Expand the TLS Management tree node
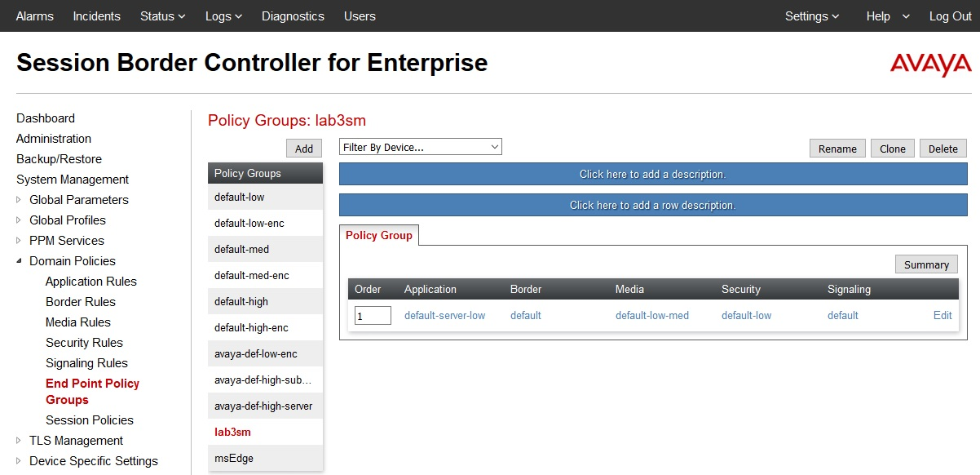Screen dimensions: 980x475 (x=20, y=441)
